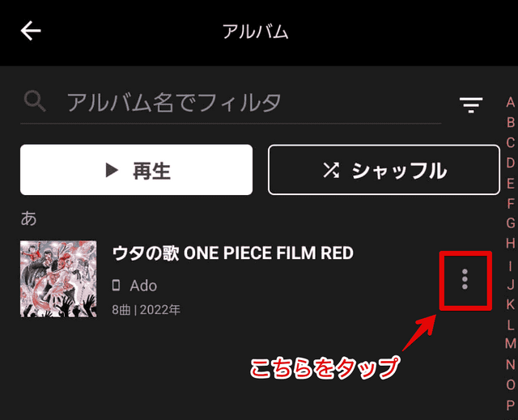Screen dimensions: 518x420
Task: Jump to index letter A
Action: point(511,102)
